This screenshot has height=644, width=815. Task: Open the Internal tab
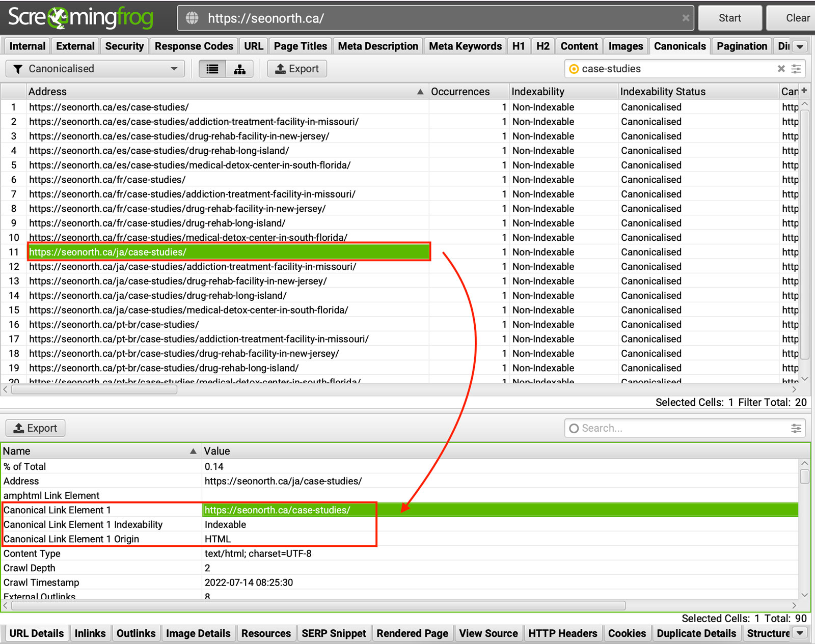point(28,46)
